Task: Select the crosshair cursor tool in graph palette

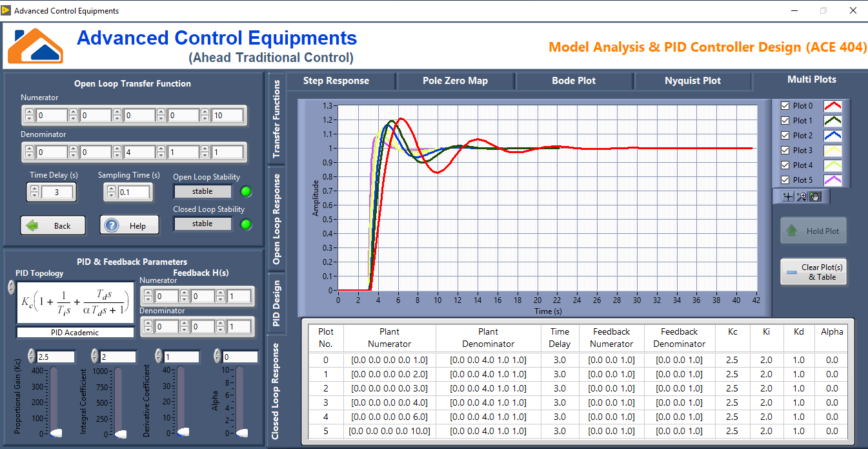Action: 787,197
